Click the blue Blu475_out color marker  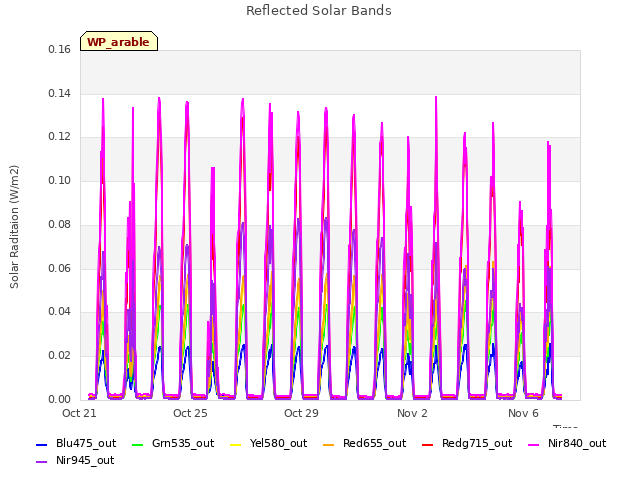click(x=42, y=444)
